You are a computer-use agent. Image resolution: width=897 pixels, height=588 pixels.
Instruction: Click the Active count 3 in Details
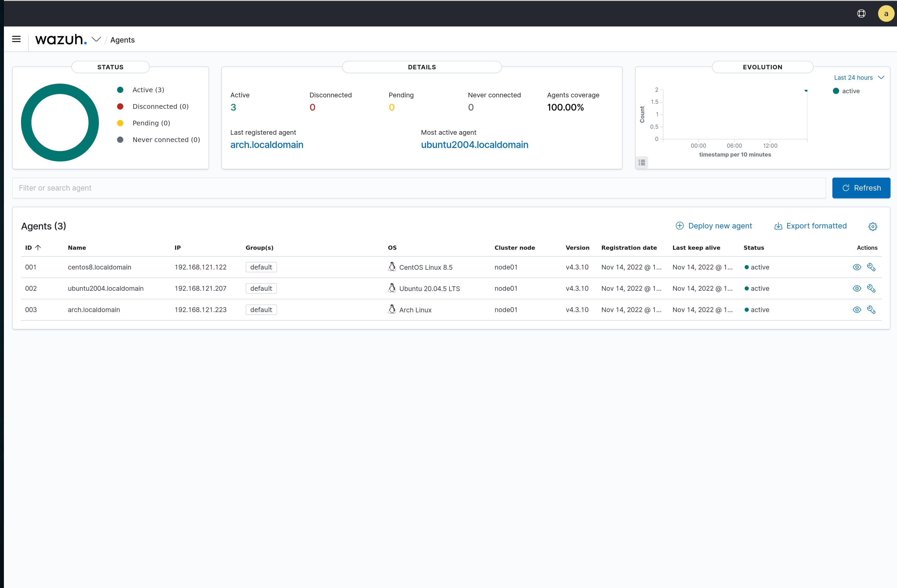pyautogui.click(x=233, y=107)
